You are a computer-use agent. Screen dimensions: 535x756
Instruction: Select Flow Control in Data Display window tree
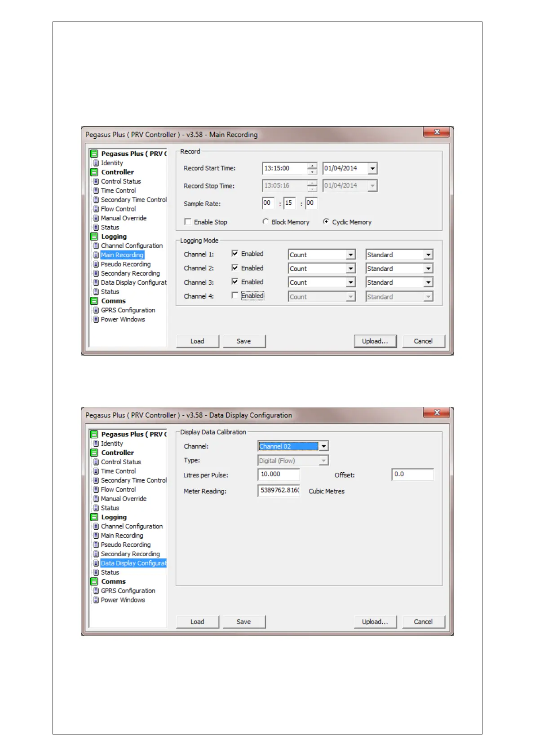point(118,489)
